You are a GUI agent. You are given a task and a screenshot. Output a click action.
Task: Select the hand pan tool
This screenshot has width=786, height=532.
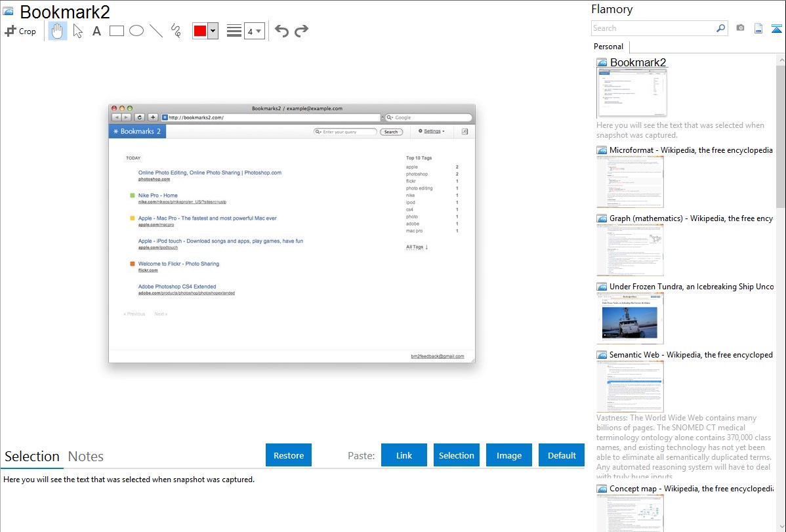pos(57,31)
